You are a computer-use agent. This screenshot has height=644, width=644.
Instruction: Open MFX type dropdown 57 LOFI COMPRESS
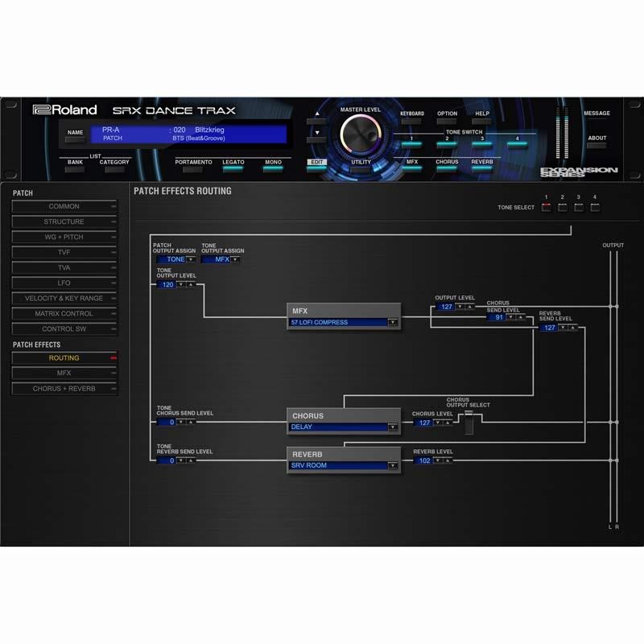393,322
